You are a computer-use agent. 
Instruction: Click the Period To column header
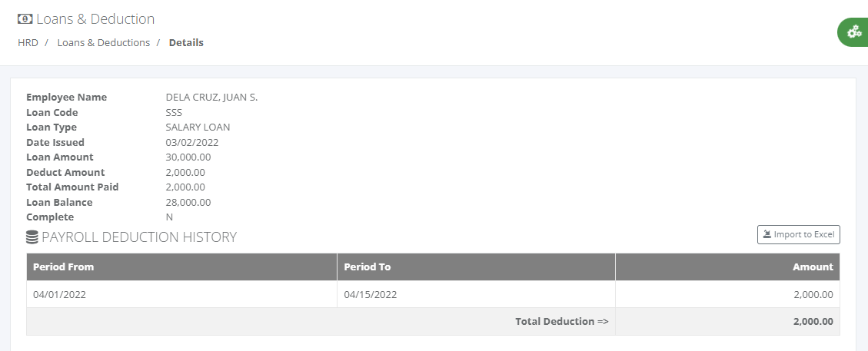click(x=476, y=267)
